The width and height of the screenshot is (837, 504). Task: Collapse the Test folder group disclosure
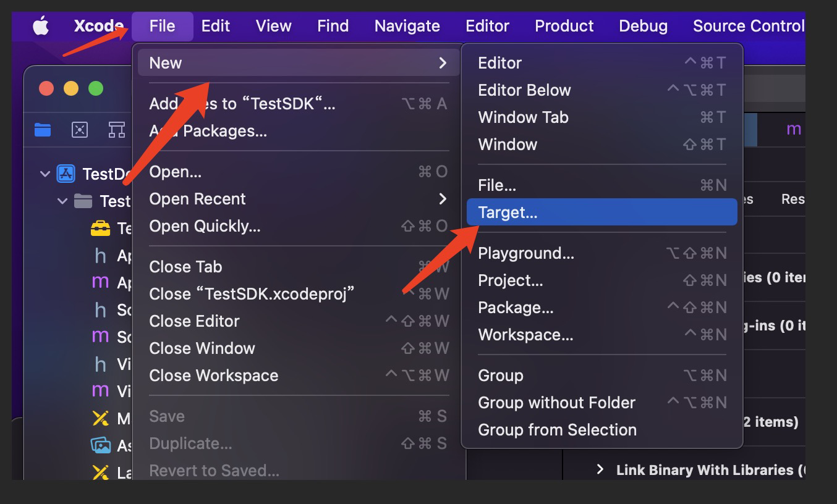pos(62,201)
